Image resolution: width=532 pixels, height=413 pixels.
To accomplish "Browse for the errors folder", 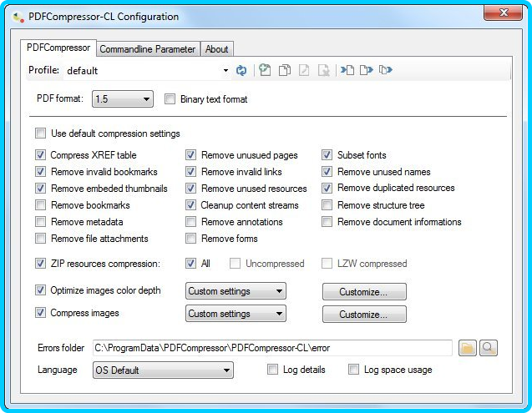I will point(467,348).
